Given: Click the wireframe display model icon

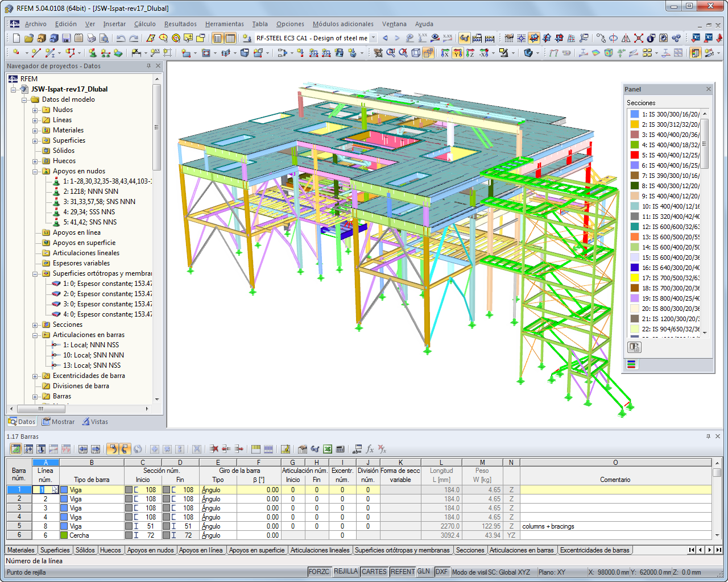Looking at the screenshot, I should [x=416, y=53].
